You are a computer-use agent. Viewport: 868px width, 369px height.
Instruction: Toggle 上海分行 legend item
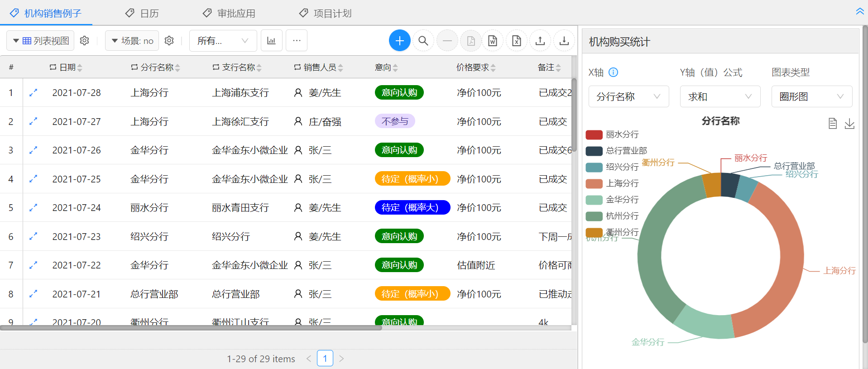click(x=612, y=183)
